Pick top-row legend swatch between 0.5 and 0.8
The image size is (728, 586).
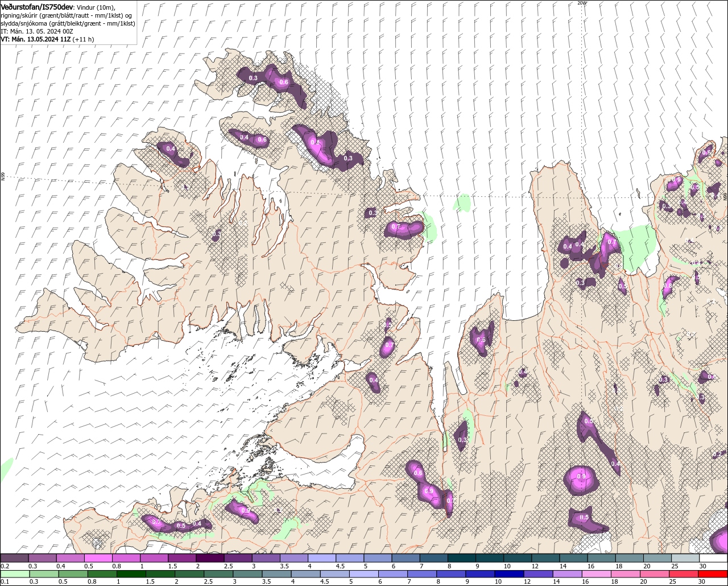coord(98,558)
